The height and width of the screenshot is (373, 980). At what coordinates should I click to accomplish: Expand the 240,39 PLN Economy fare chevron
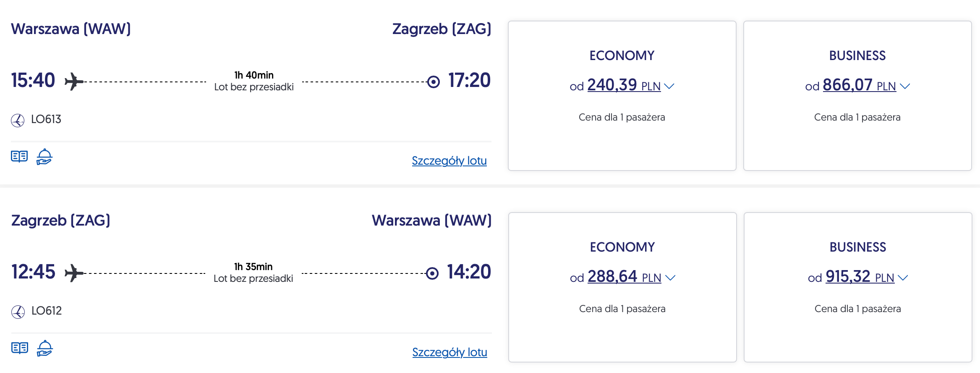(x=669, y=86)
